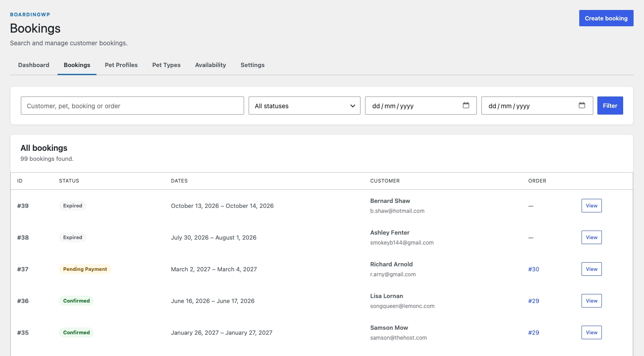Select the Bookings tab
Image resolution: width=644 pixels, height=356 pixels.
(x=77, y=65)
